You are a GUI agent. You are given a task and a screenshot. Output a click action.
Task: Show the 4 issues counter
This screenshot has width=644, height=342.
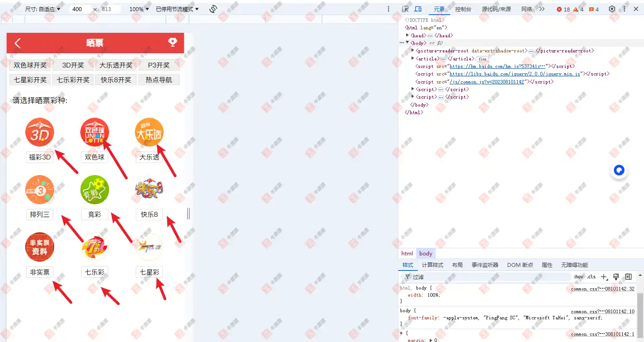click(594, 9)
